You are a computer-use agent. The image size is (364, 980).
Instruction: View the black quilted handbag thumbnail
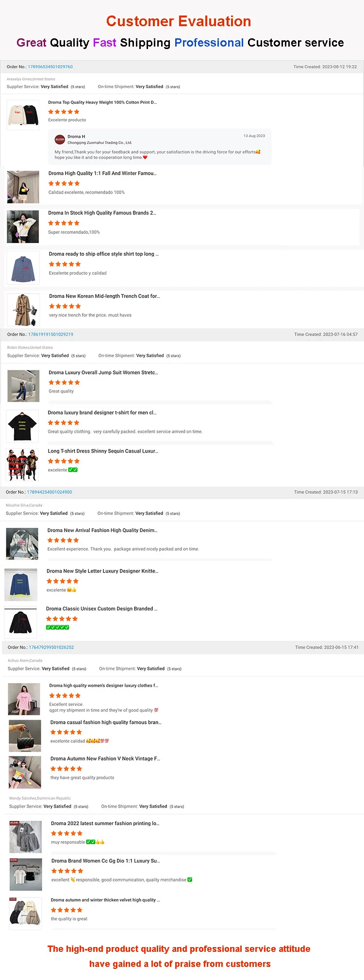pyautogui.click(x=25, y=736)
